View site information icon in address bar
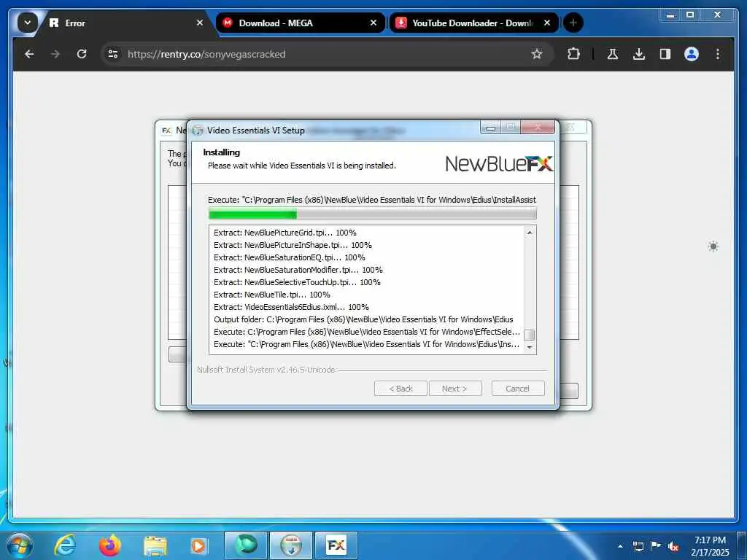The image size is (747, 560). pos(113,54)
